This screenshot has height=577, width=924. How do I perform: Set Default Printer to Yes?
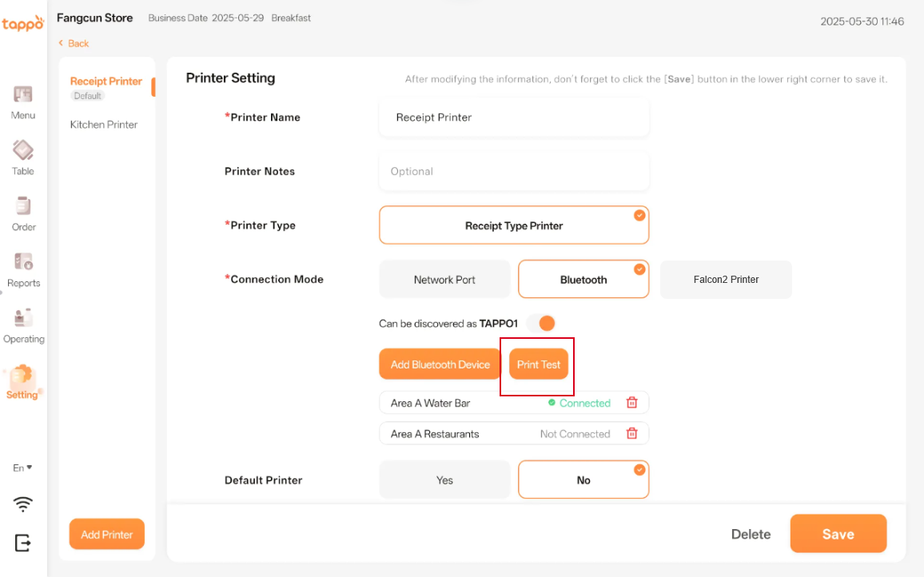444,480
